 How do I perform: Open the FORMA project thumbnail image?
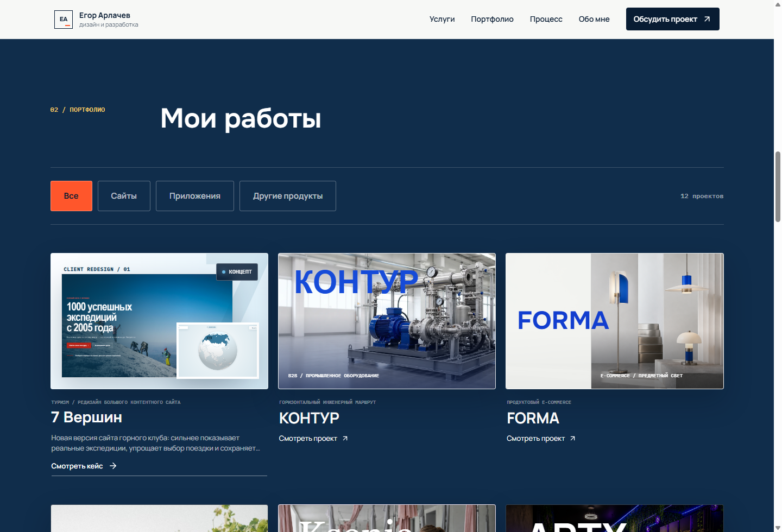pos(615,321)
